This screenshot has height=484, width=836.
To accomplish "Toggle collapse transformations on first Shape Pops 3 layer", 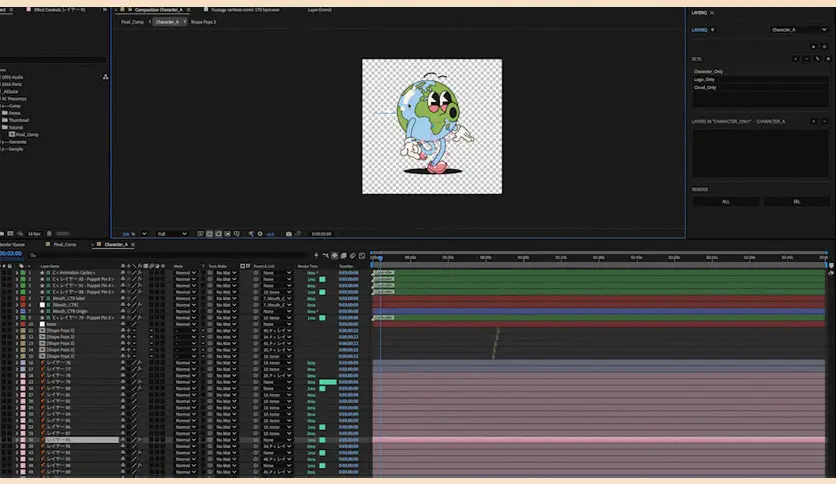I will click(128, 330).
